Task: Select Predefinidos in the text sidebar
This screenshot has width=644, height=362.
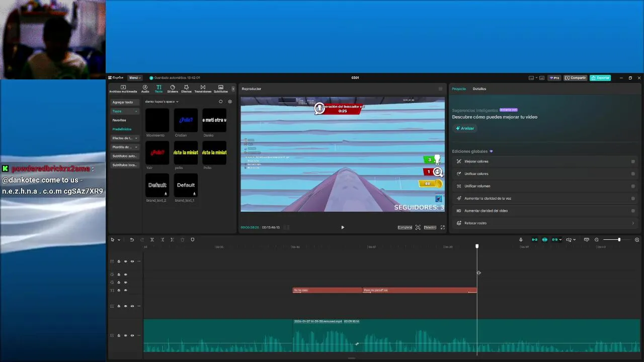Action: point(122,129)
